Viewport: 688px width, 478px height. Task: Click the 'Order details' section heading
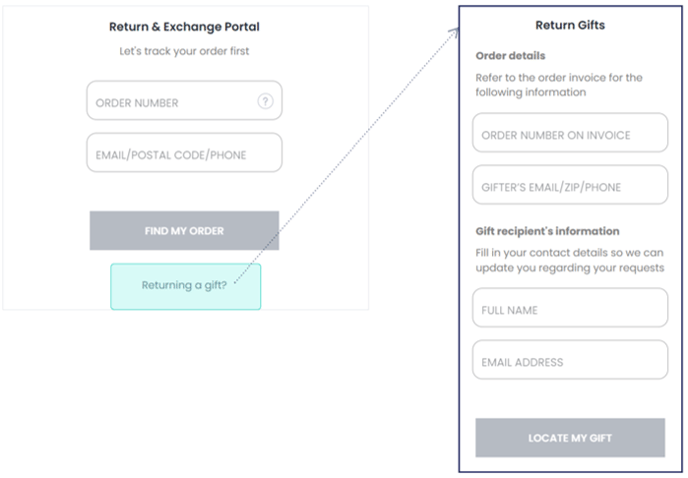pos(510,56)
